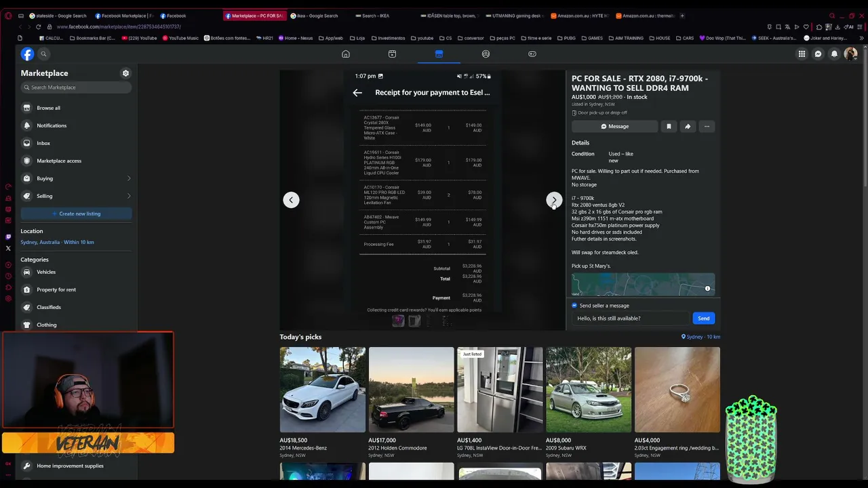868x488 pixels.
Task: Open Marketplace access
Action: (x=76, y=161)
